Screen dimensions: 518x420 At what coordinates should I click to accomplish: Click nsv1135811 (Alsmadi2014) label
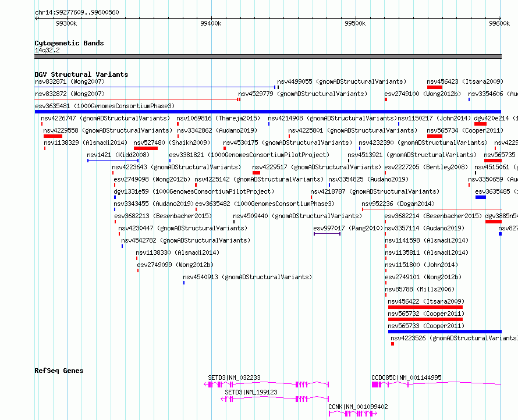point(427,252)
